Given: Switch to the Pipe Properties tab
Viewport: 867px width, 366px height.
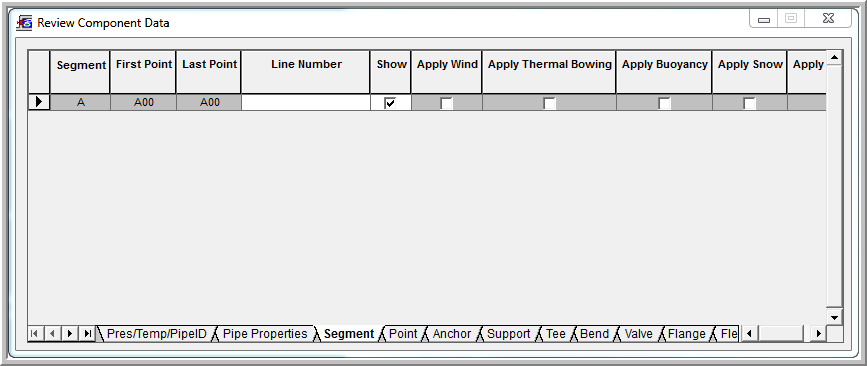Looking at the screenshot, I should tap(265, 334).
